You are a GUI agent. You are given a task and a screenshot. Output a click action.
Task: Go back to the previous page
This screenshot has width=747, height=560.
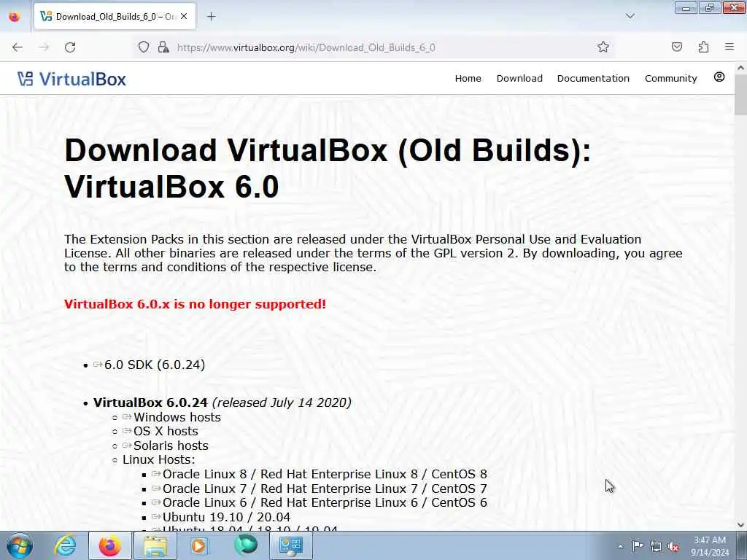(x=18, y=47)
